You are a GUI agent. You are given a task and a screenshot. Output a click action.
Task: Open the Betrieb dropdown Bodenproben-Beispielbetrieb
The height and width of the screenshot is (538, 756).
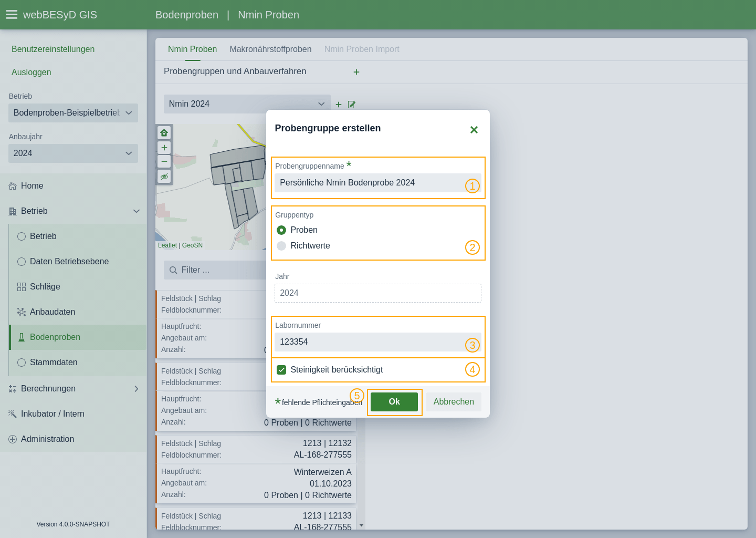pos(73,113)
